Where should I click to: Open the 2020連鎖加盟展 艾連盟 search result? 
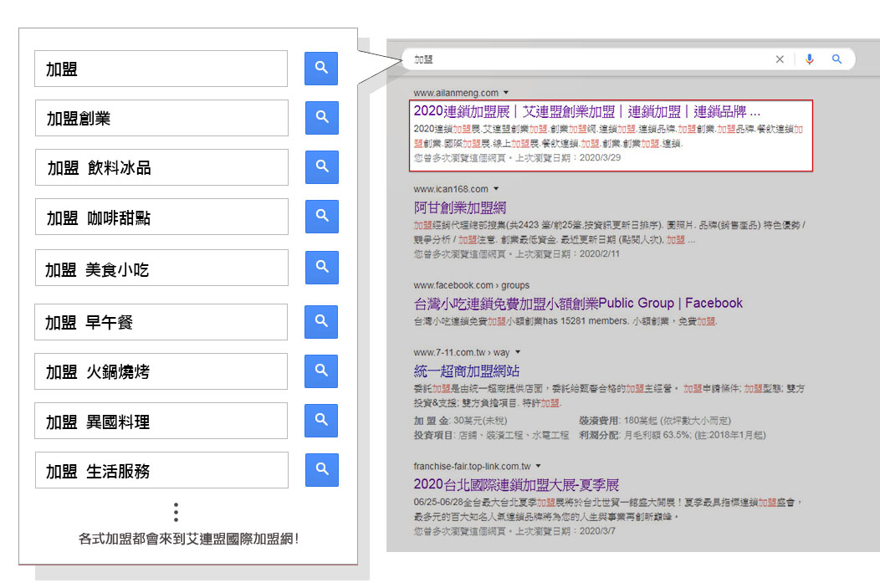click(586, 111)
